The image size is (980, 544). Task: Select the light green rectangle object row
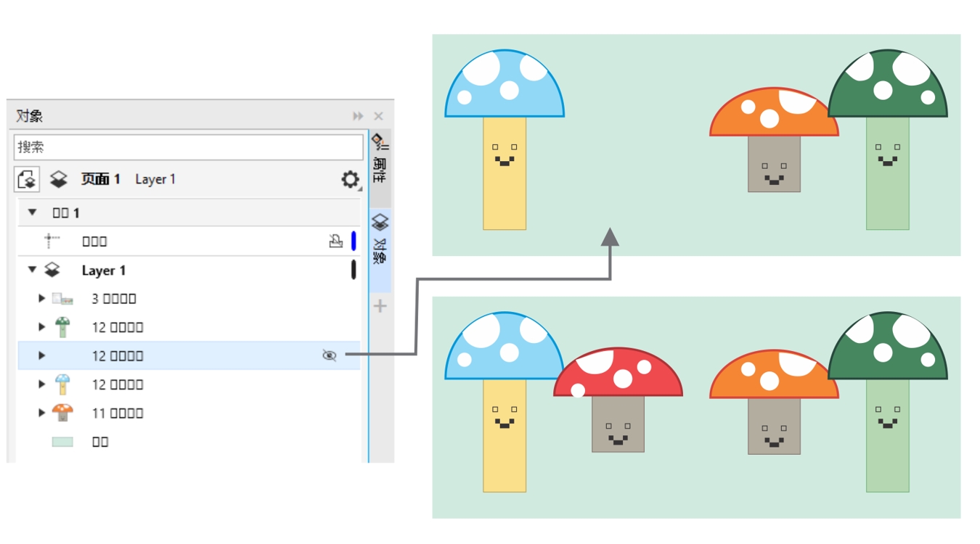100,442
